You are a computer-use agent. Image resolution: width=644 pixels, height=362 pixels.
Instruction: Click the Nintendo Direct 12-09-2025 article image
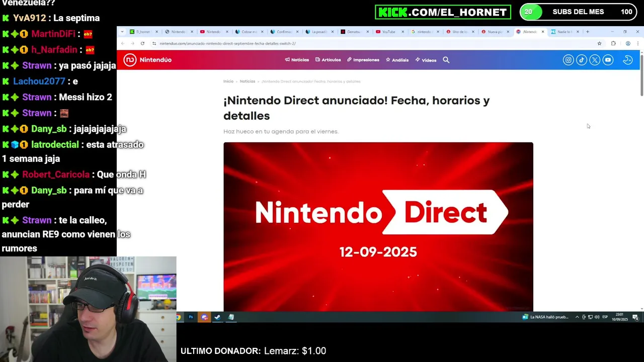pos(378,227)
